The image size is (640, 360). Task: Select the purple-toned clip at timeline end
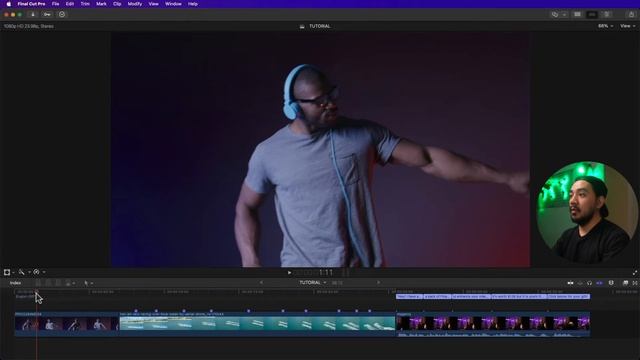tap(493, 325)
